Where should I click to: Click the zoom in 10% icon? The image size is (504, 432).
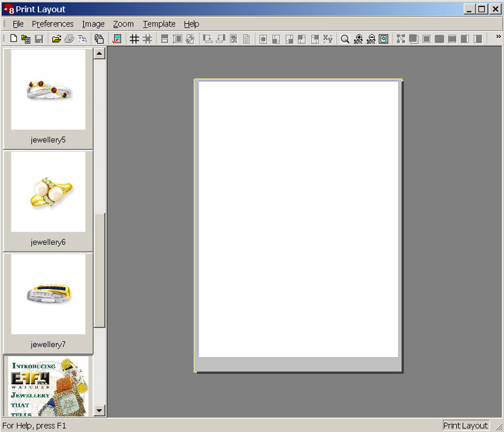click(358, 39)
